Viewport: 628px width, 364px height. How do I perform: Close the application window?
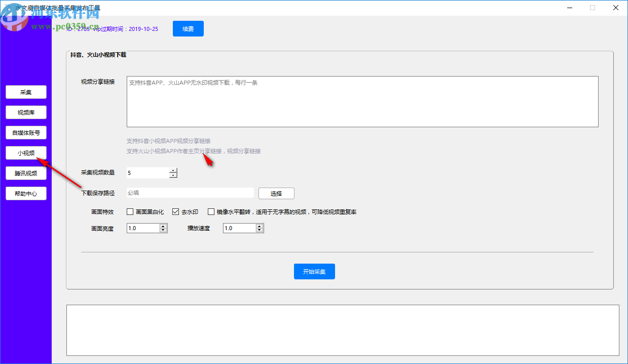pos(616,8)
